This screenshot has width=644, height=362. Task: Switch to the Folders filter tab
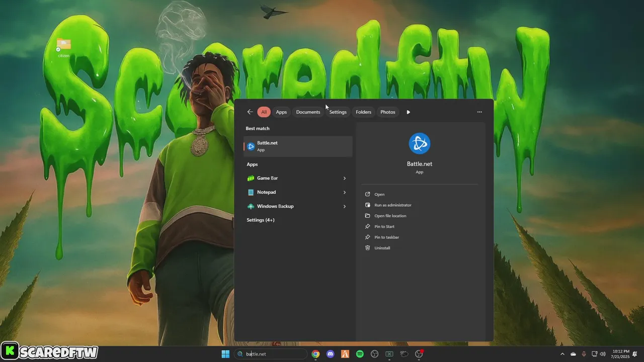point(364,112)
